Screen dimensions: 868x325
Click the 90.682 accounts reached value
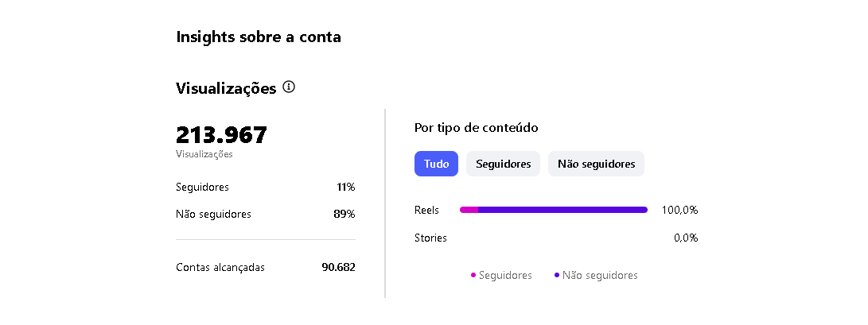[x=338, y=267]
